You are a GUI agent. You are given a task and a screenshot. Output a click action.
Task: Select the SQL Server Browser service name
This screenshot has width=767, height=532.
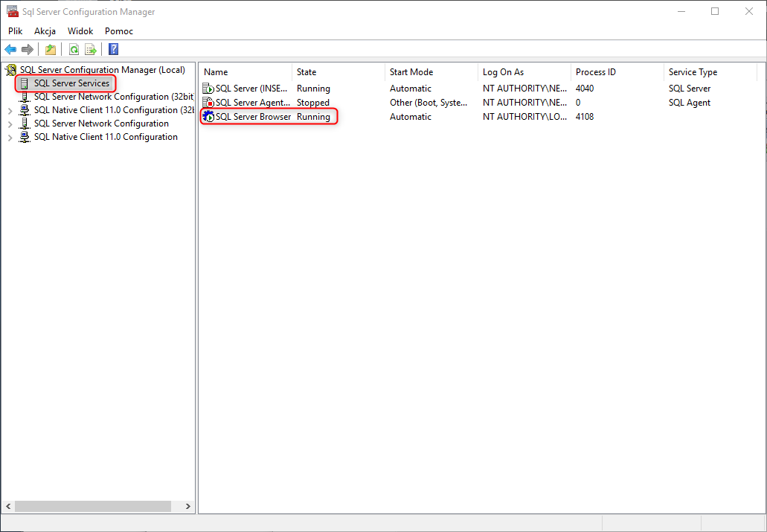click(254, 117)
